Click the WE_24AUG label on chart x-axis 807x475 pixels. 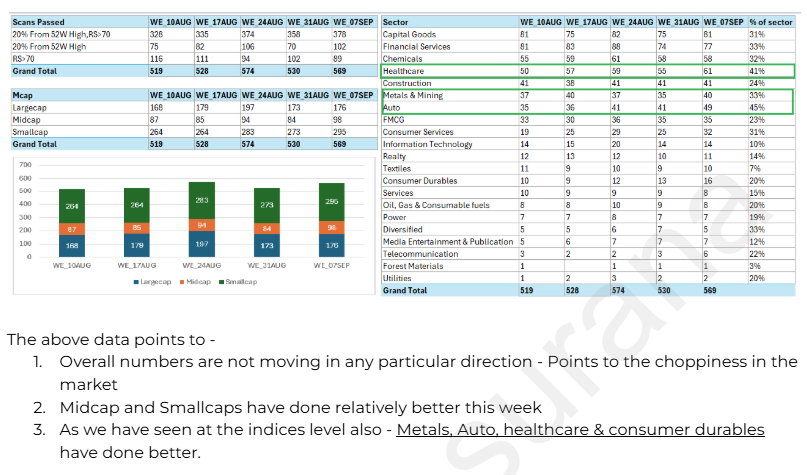[x=202, y=266]
